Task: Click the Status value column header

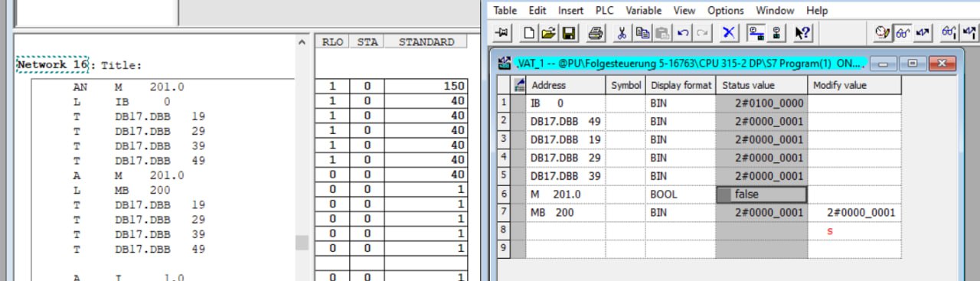Action: point(762,85)
